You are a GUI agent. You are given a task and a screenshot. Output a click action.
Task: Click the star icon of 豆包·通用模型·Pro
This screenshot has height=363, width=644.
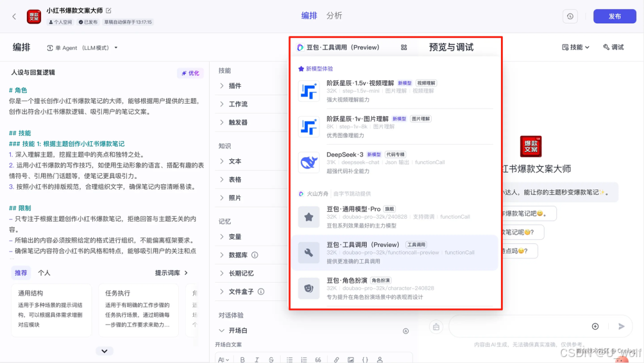pyautogui.click(x=309, y=217)
